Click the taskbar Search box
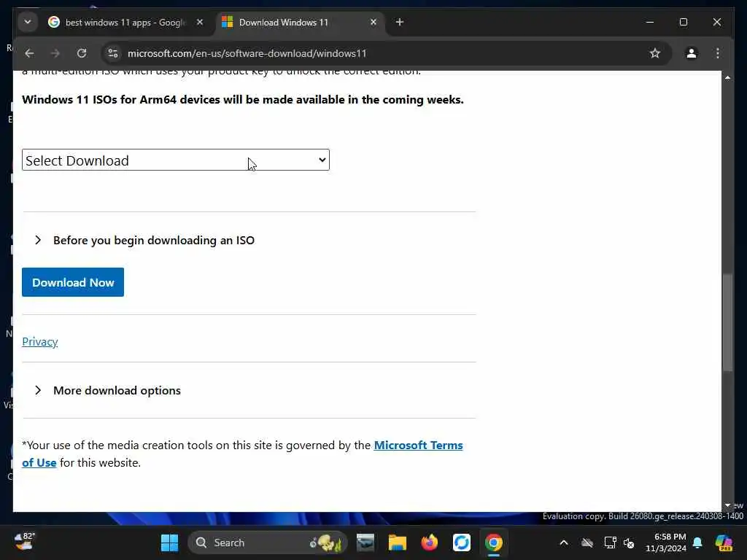Viewport: 747px width, 560px height. coord(267,542)
